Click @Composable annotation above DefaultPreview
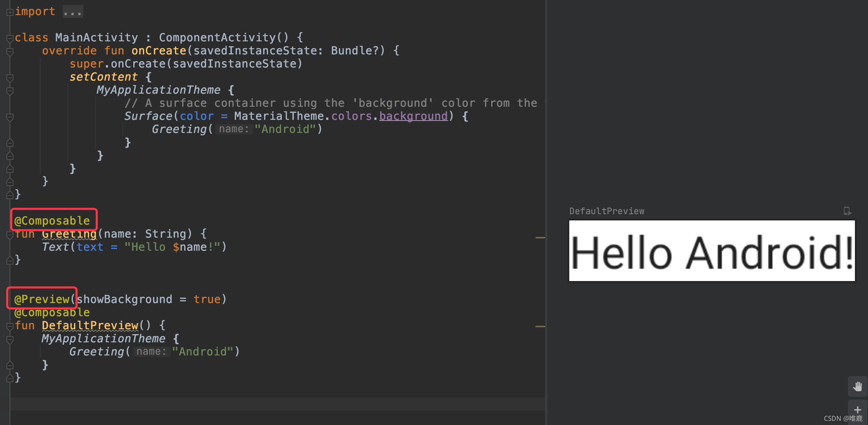868x425 pixels. (52, 312)
